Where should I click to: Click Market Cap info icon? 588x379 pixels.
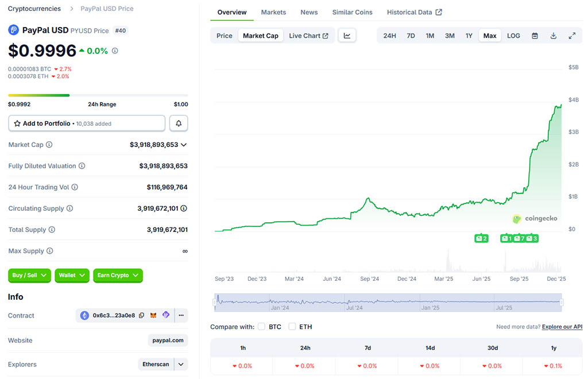49,145
